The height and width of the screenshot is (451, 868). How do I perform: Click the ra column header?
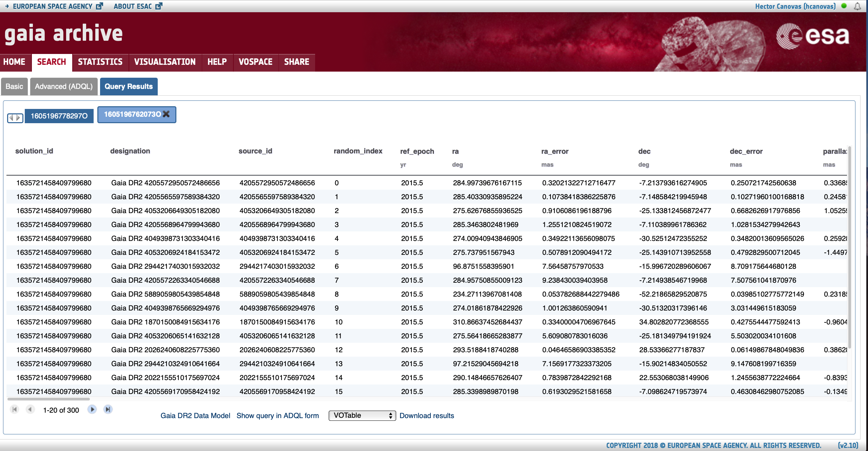(455, 151)
